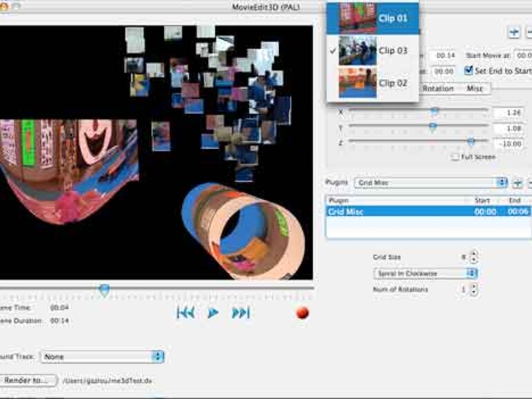
Task: Switch to the Rotation tab
Action: [437, 88]
